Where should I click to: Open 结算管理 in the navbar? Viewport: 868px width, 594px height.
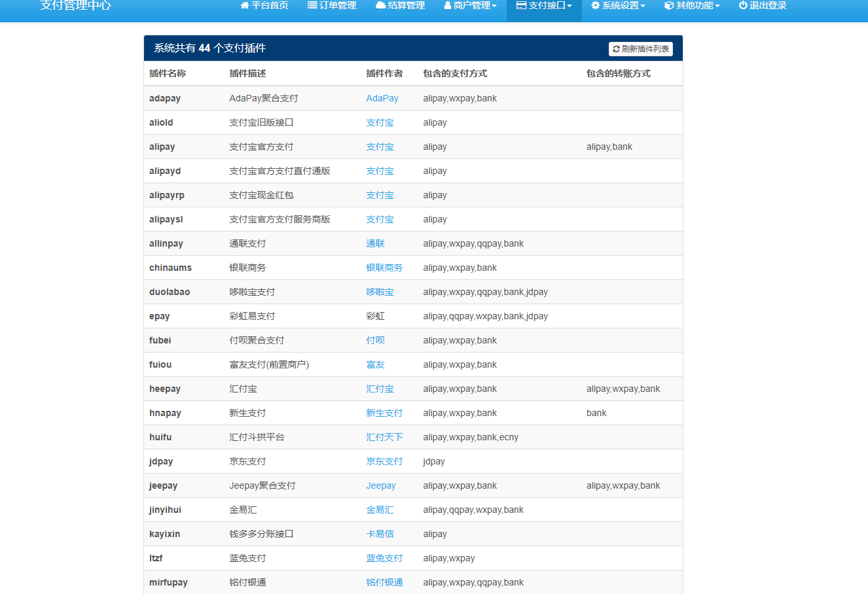click(x=401, y=5)
